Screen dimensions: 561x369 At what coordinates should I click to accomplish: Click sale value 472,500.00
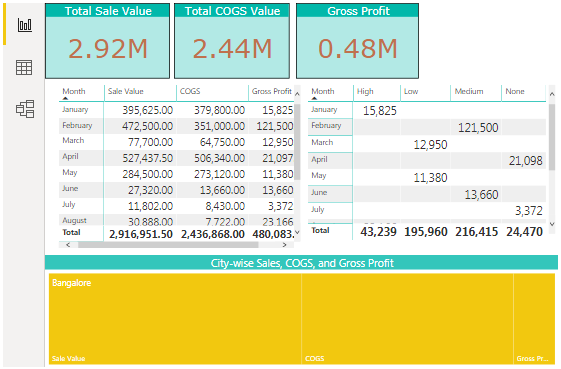tap(147, 126)
